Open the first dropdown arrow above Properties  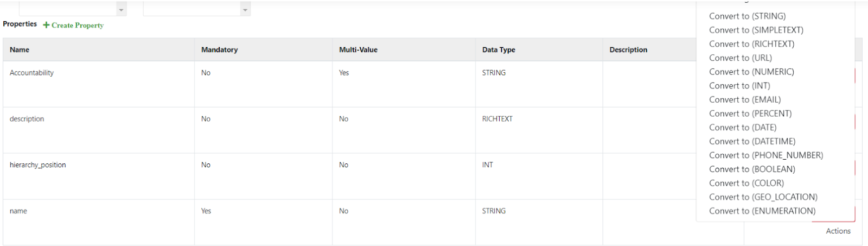(121, 10)
